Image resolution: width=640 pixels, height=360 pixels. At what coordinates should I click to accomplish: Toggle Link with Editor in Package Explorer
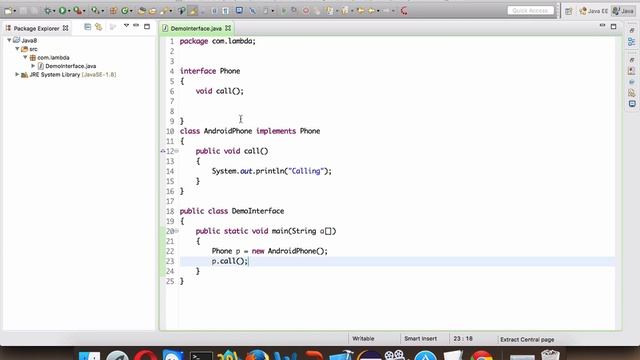[98, 27]
